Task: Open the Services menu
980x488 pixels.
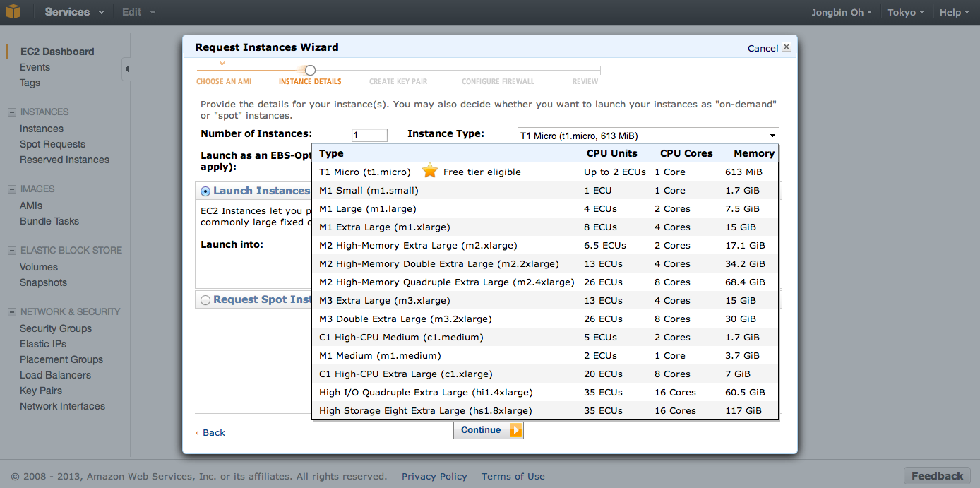Action: 74,12
